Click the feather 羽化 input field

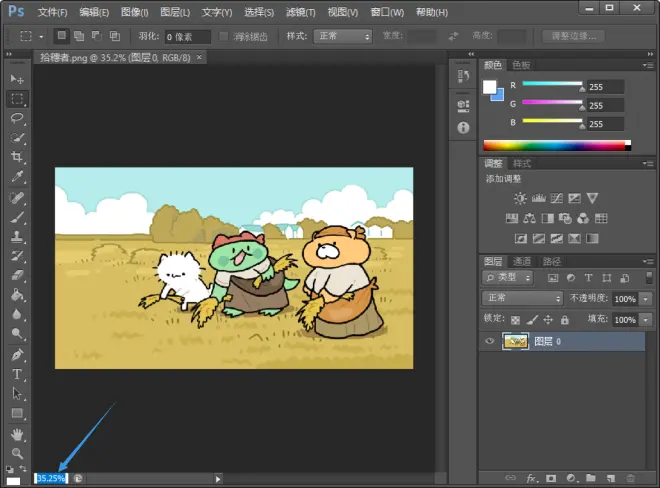pos(188,37)
